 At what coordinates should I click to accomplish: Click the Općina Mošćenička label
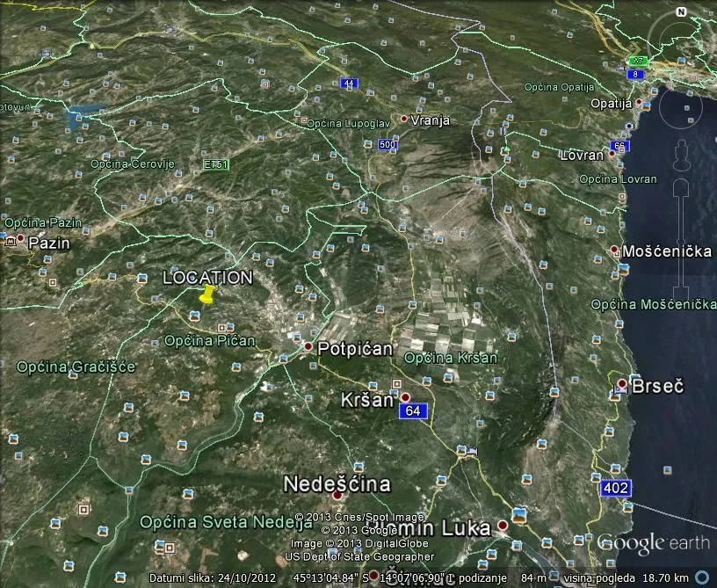[x=654, y=304]
